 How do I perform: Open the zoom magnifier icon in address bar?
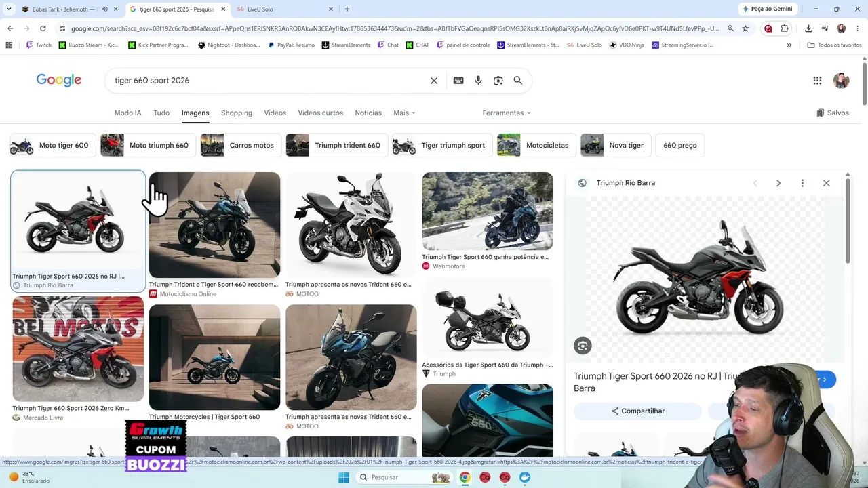[x=730, y=28]
